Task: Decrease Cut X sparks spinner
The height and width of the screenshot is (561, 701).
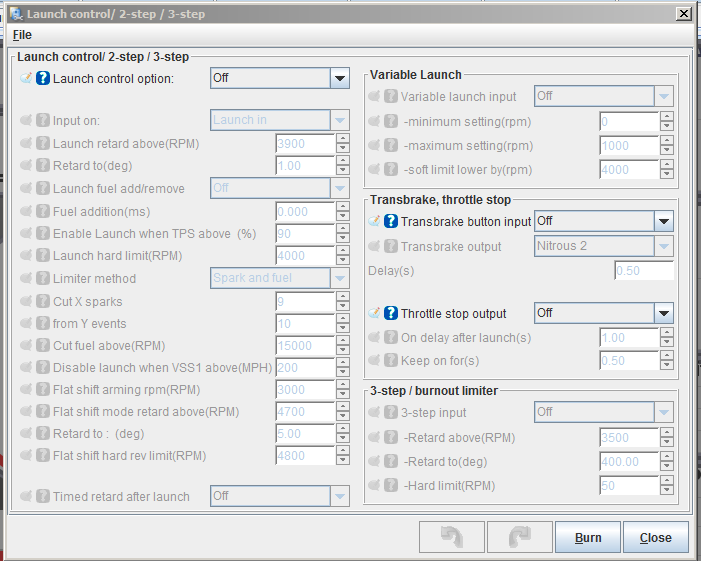Action: click(x=343, y=306)
